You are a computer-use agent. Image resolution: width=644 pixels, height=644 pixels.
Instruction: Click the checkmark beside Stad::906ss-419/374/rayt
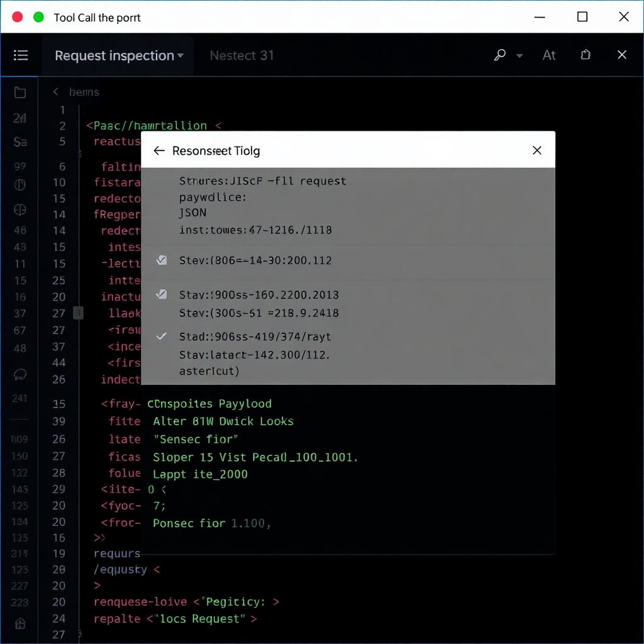coord(162,336)
